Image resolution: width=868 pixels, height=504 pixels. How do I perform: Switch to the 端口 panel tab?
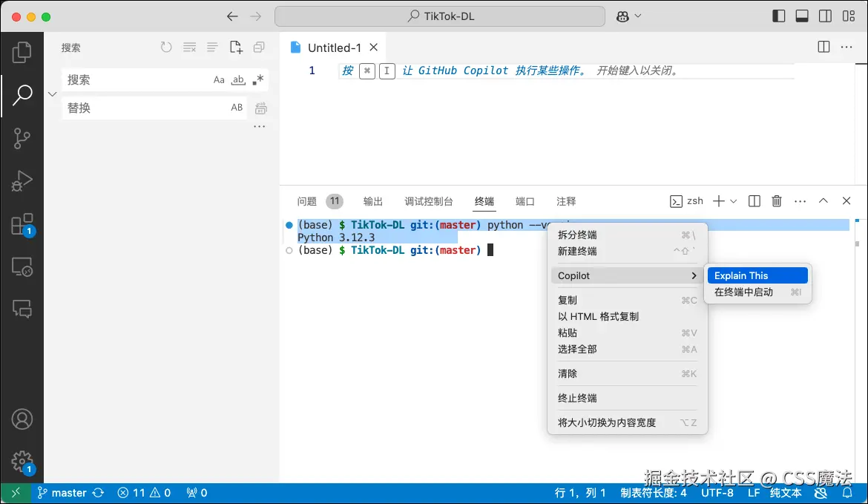(525, 201)
